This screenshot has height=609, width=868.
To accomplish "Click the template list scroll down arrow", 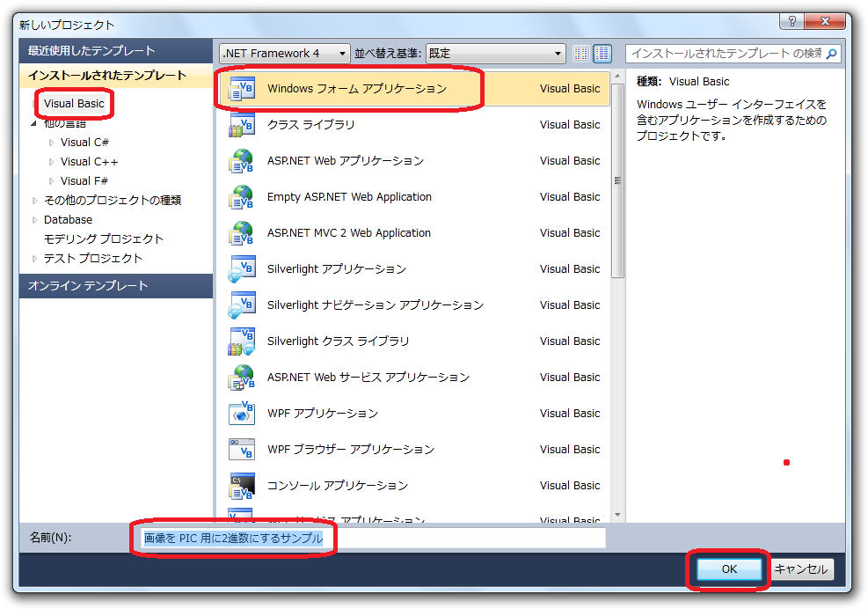I will click(x=617, y=516).
